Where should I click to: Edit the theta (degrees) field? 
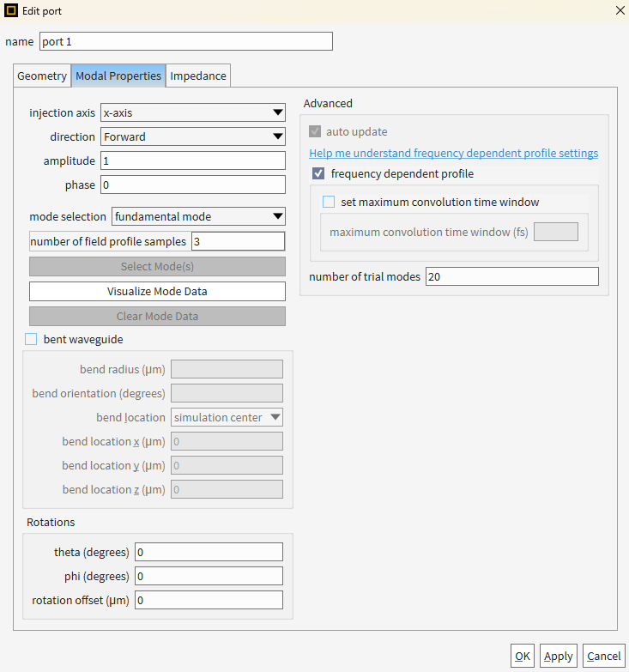click(209, 552)
